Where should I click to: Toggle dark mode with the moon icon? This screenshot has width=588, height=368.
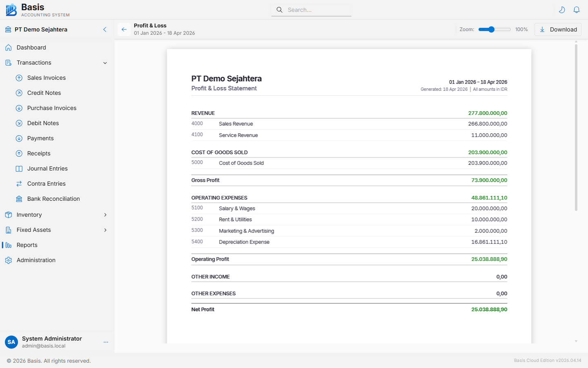562,9
